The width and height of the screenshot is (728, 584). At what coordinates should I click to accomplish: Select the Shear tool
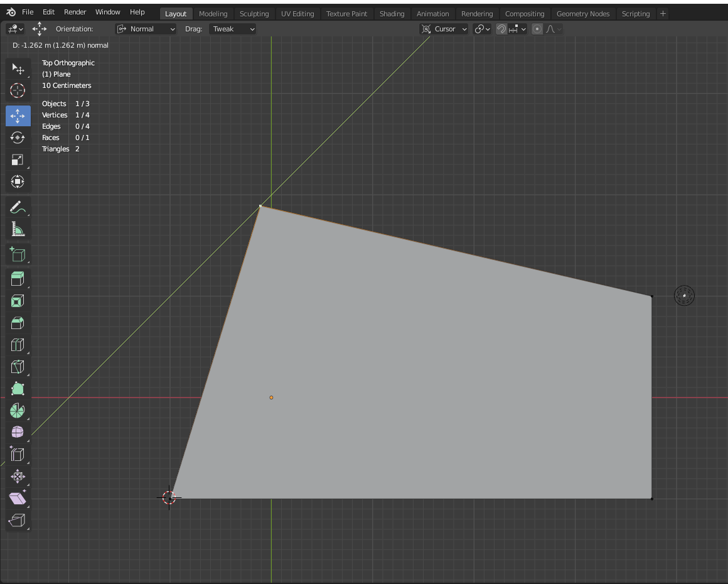tap(18, 498)
